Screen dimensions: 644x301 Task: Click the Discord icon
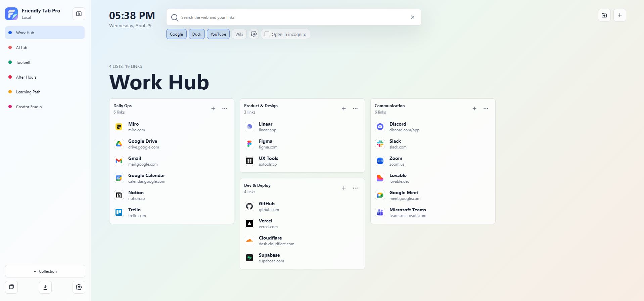click(x=380, y=127)
